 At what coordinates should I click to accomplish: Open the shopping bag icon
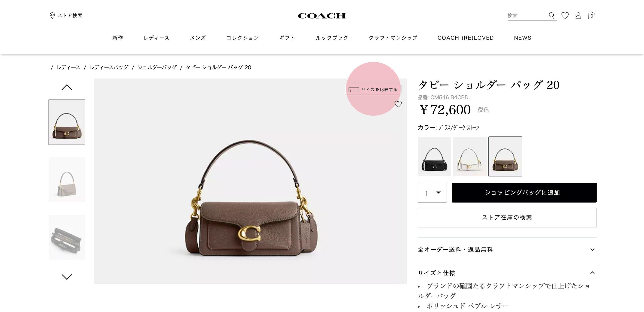[592, 15]
